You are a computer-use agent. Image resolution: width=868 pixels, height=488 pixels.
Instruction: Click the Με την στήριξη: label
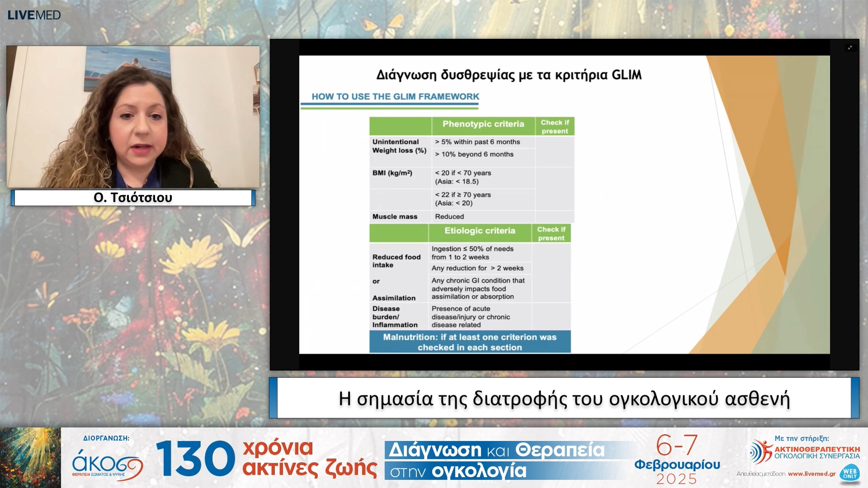click(802, 438)
